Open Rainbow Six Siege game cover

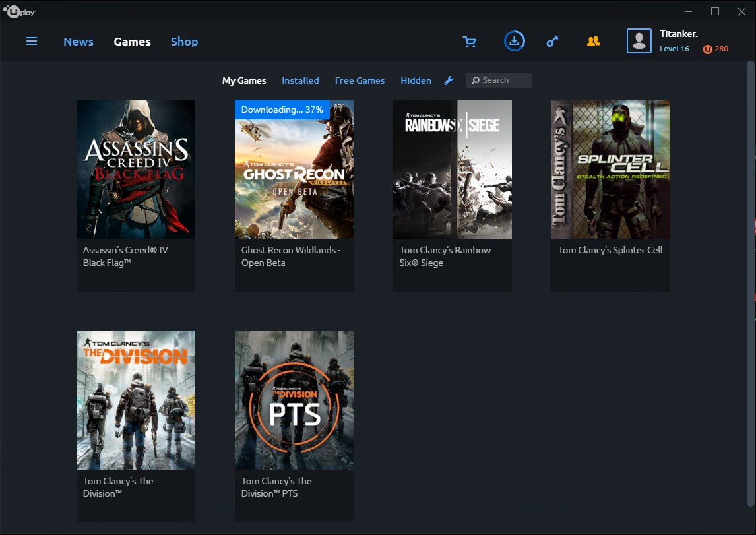point(453,169)
